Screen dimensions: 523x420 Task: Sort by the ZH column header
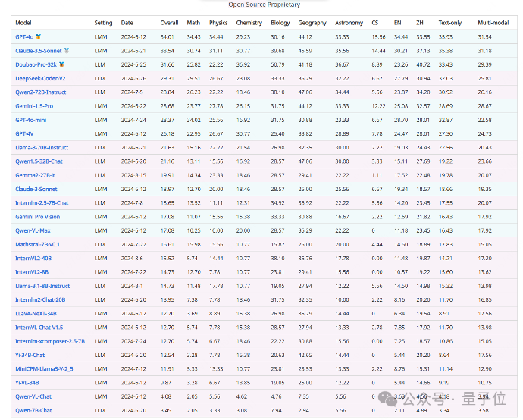click(x=420, y=23)
